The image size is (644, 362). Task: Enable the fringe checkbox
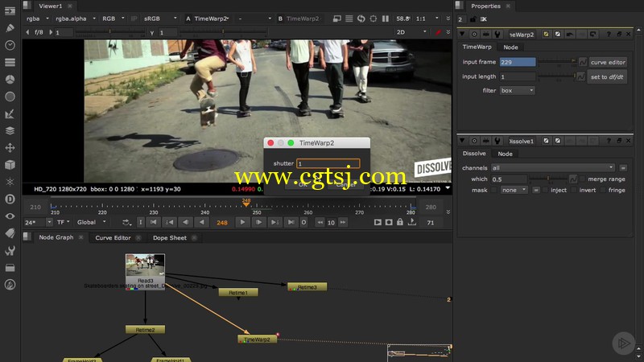(x=602, y=190)
